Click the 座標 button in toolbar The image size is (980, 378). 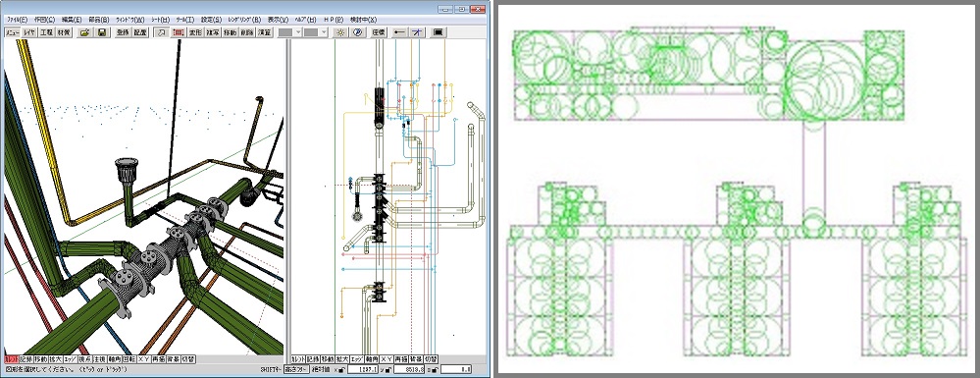pos(378,32)
